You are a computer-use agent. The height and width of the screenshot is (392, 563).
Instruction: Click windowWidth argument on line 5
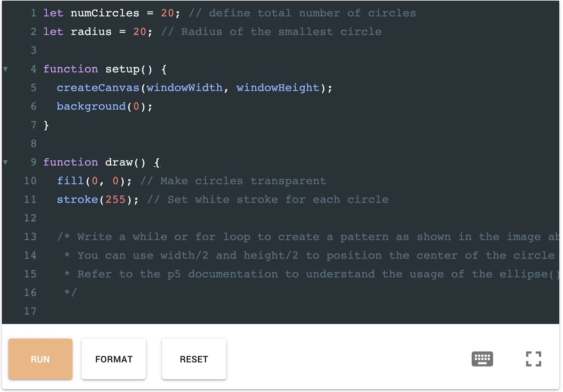pos(185,88)
